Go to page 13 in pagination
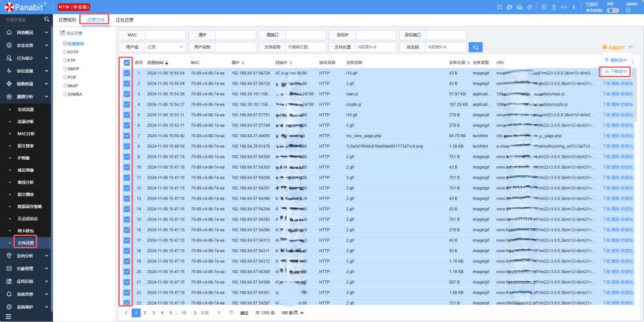This screenshot has width=644, height=322. [x=184, y=313]
